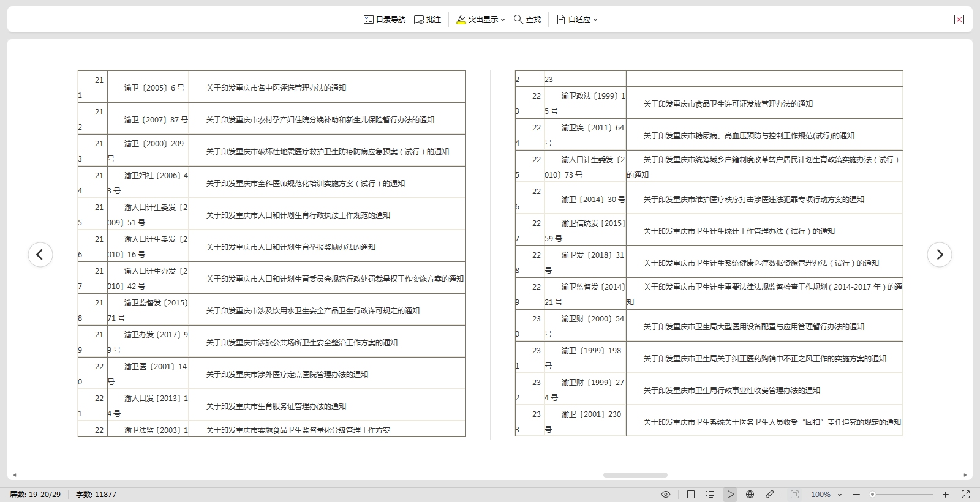
Task: Click the 涉外医疗定点医院 notice title
Action: [287, 375]
